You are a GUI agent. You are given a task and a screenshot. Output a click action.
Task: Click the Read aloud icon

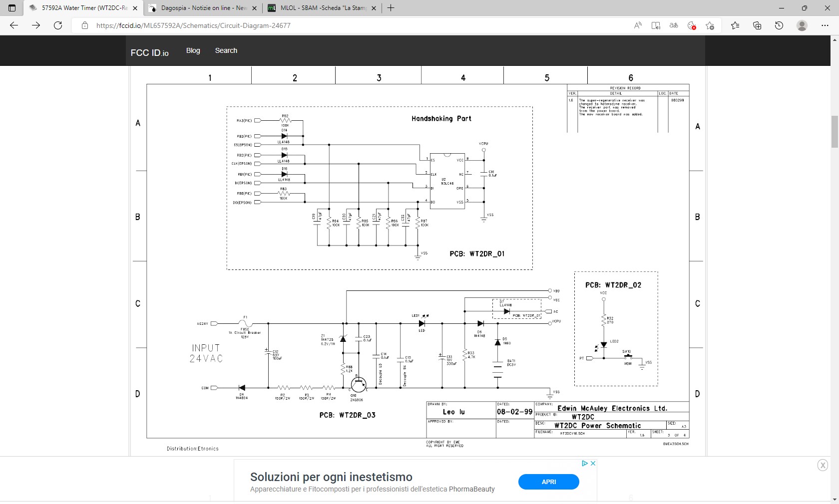point(638,25)
